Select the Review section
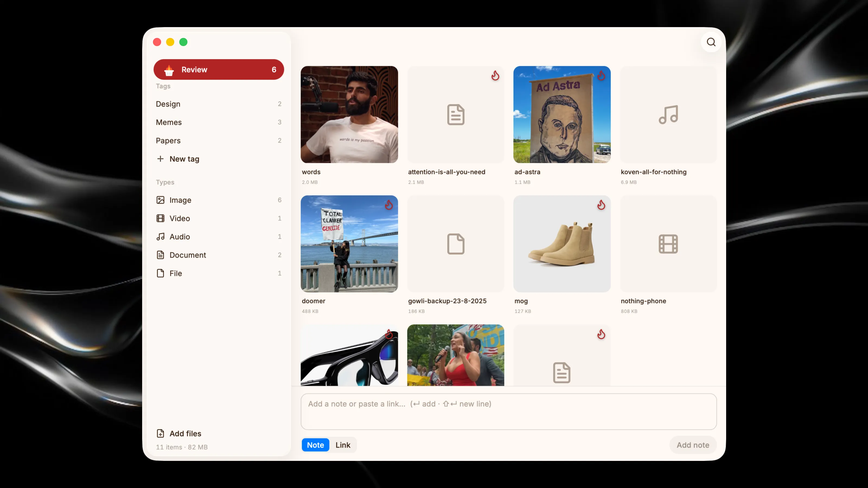The width and height of the screenshot is (868, 488). [219, 70]
